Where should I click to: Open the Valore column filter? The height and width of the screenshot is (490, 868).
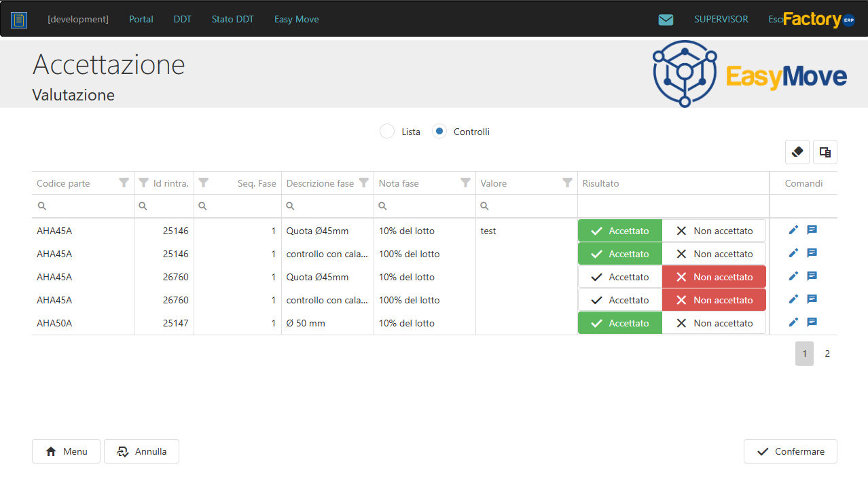pos(567,183)
